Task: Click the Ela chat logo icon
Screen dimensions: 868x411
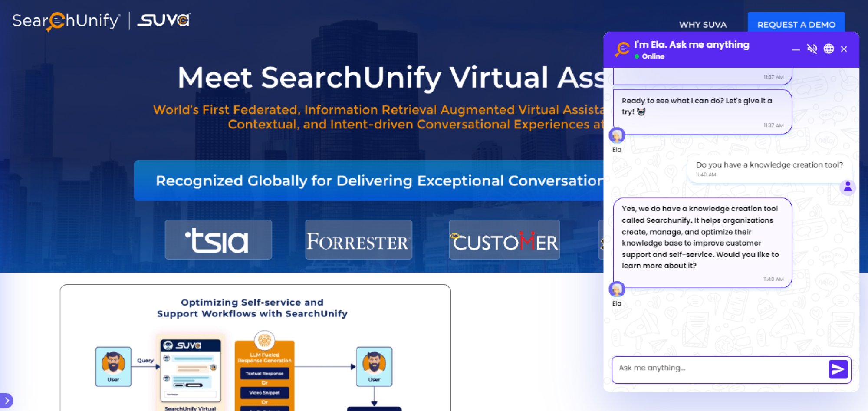Action: 622,49
